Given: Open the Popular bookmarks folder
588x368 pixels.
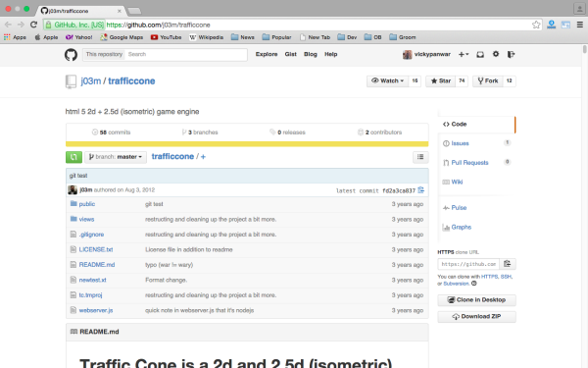Looking at the screenshot, I should pos(276,37).
